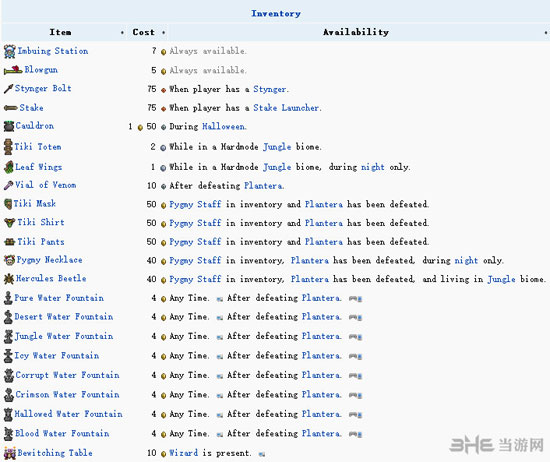Screen dimensions: 550x462
Task: Click the copper coin icon in Stake row
Action: (x=163, y=109)
